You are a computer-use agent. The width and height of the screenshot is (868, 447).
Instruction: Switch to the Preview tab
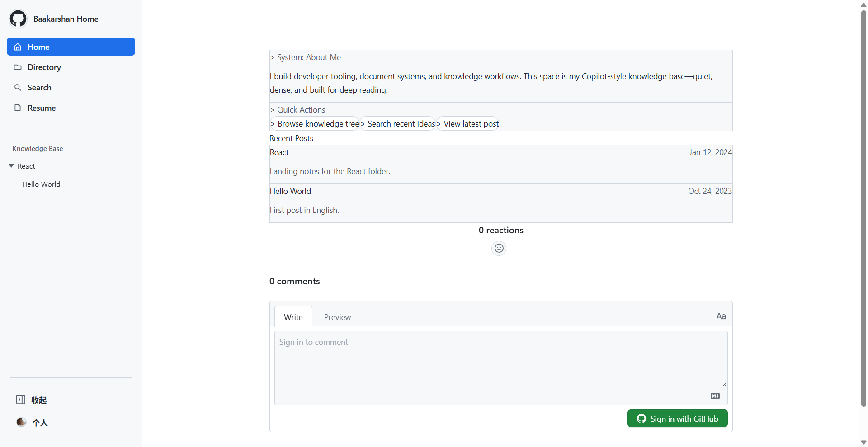point(337,317)
